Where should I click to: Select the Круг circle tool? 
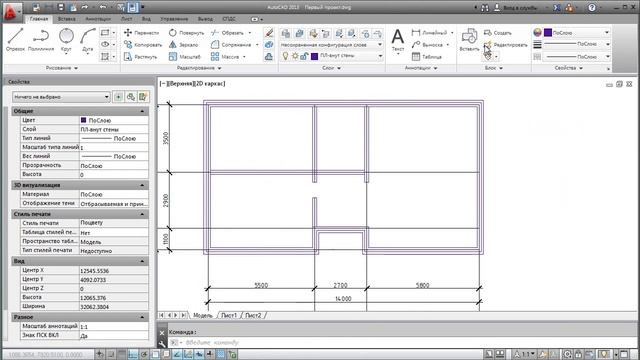(x=66, y=39)
